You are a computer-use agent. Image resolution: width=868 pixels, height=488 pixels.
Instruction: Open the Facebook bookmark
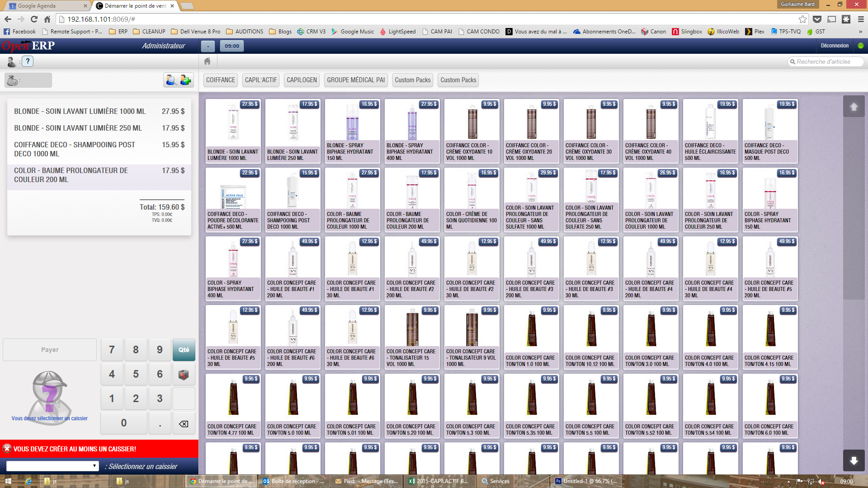pos(19,32)
